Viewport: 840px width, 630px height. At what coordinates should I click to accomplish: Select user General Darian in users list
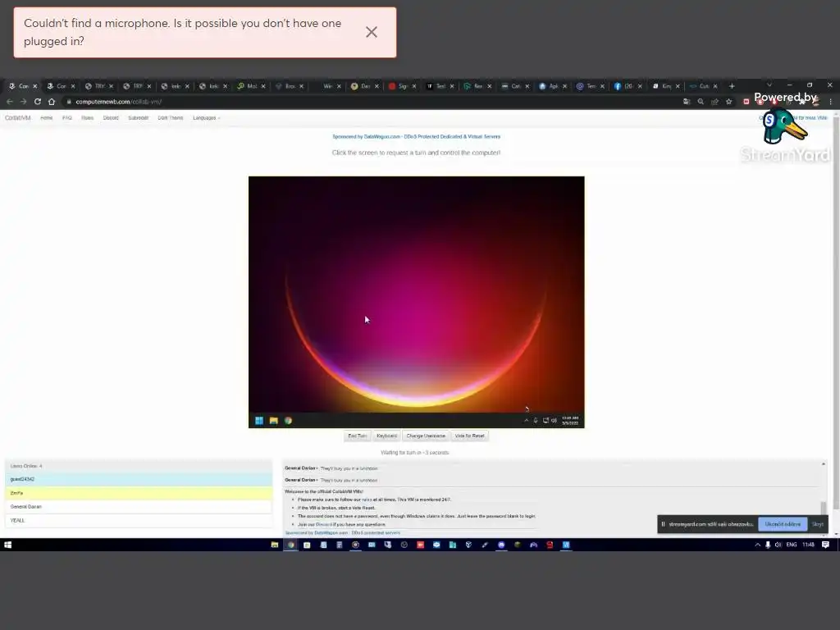(139, 506)
